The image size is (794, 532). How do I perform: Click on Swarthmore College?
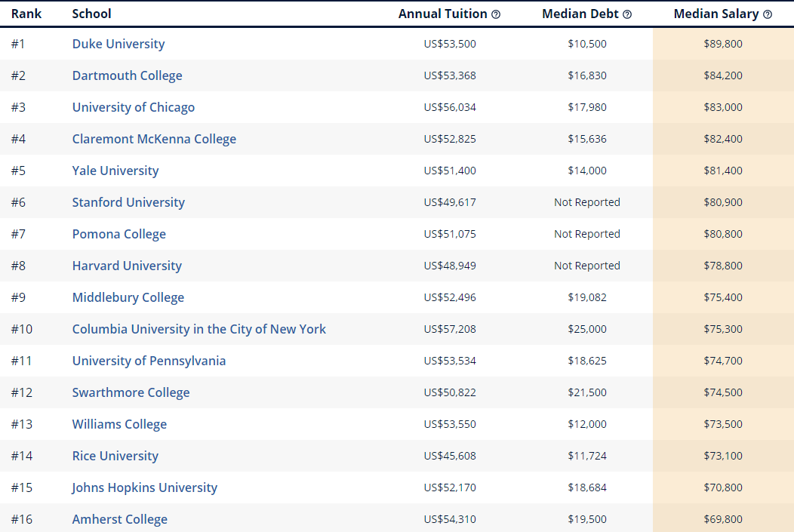click(131, 392)
